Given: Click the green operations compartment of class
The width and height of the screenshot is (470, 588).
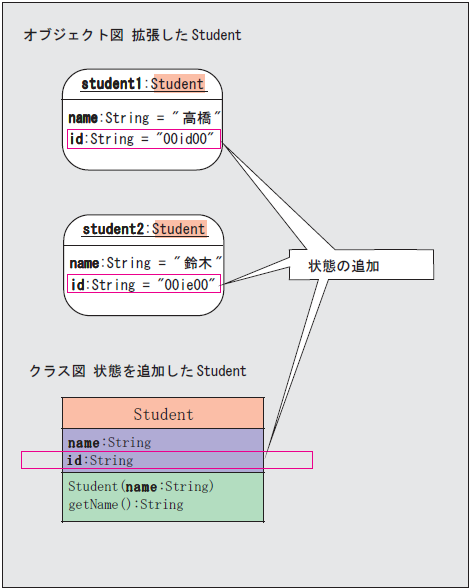Looking at the screenshot, I should (x=163, y=497).
